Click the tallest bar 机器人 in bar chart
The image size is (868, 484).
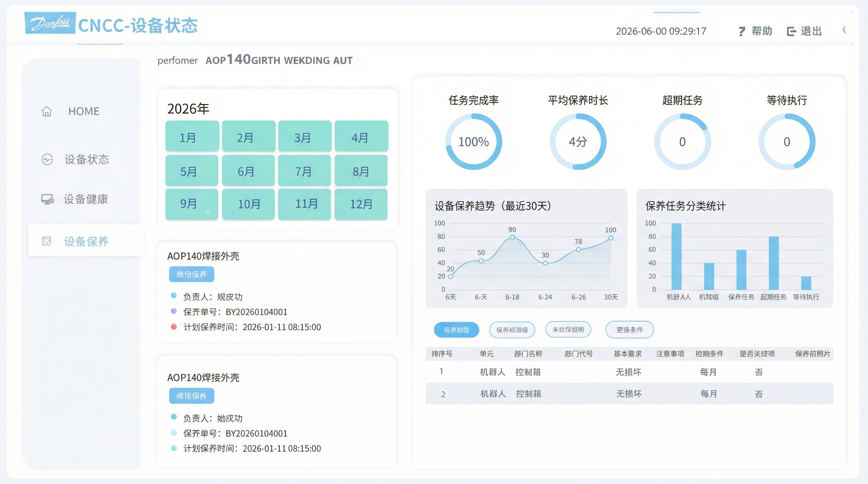(676, 256)
